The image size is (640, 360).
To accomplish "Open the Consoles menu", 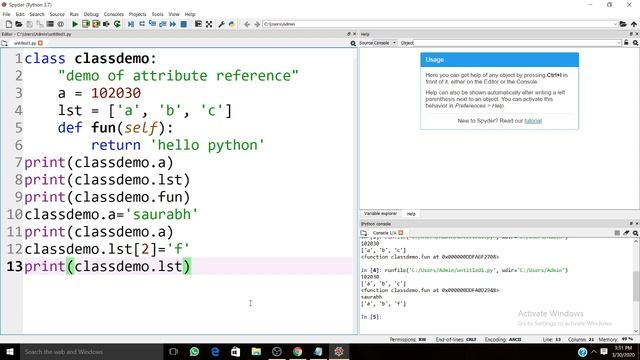I will 113,14.
